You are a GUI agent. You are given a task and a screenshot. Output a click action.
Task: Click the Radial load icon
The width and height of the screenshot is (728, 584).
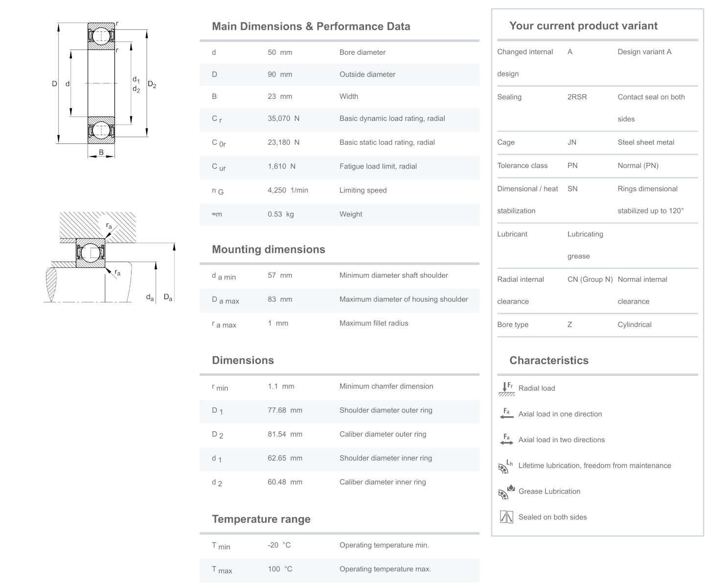pos(506,389)
